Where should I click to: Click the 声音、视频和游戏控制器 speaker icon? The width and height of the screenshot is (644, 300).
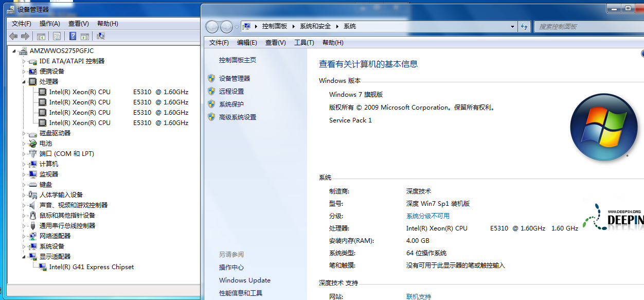pos(33,205)
